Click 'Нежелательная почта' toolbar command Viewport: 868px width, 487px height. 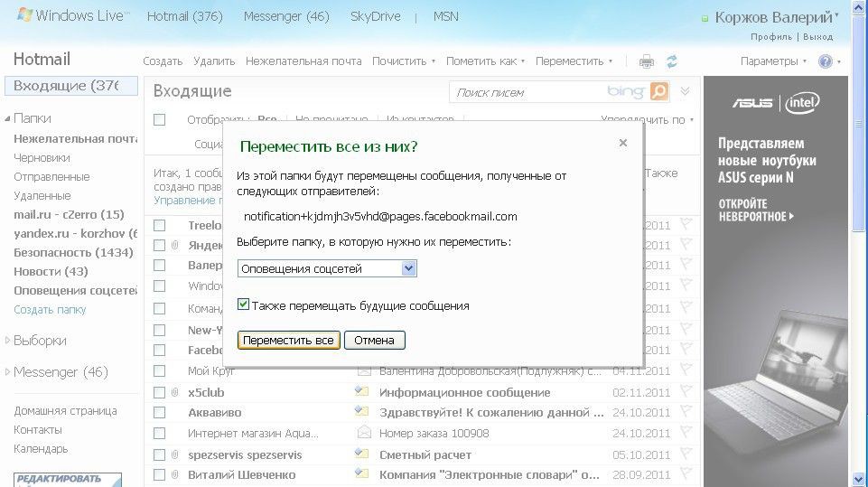coord(303,61)
